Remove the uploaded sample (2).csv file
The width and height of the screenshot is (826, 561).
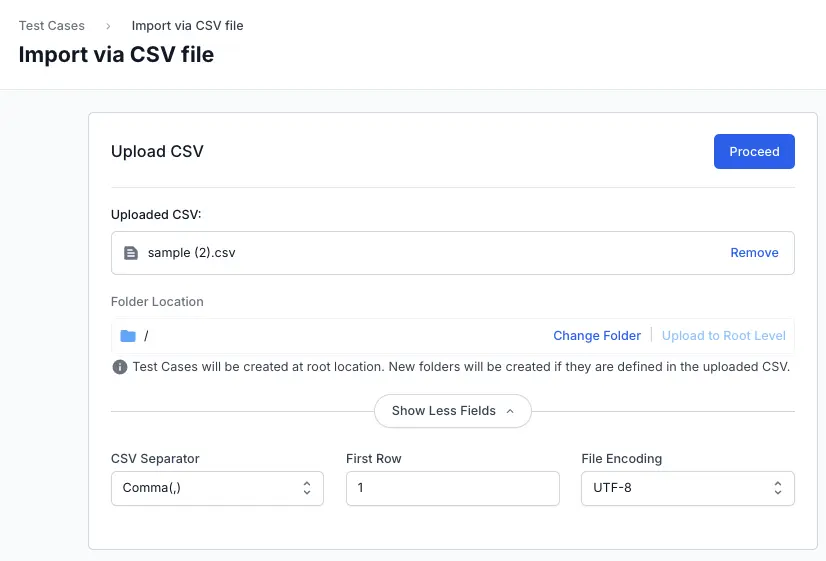[754, 253]
